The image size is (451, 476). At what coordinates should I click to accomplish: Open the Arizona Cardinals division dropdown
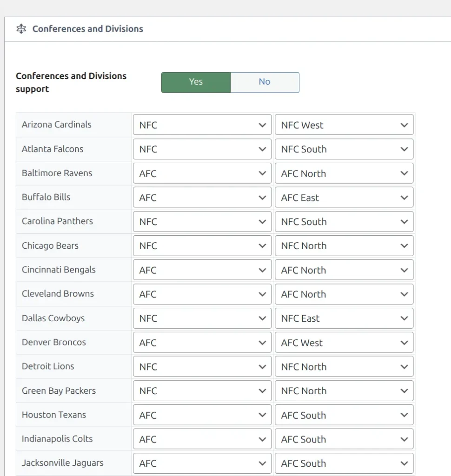point(344,125)
